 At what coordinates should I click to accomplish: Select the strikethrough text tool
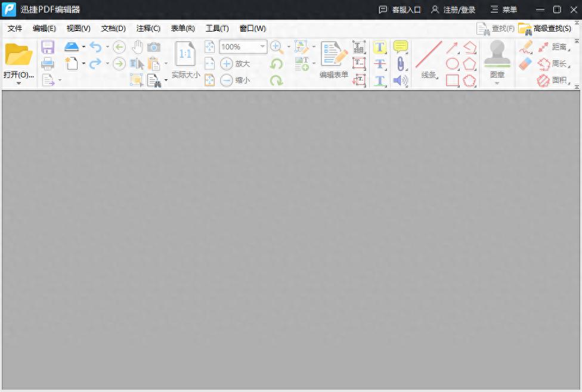coord(380,64)
